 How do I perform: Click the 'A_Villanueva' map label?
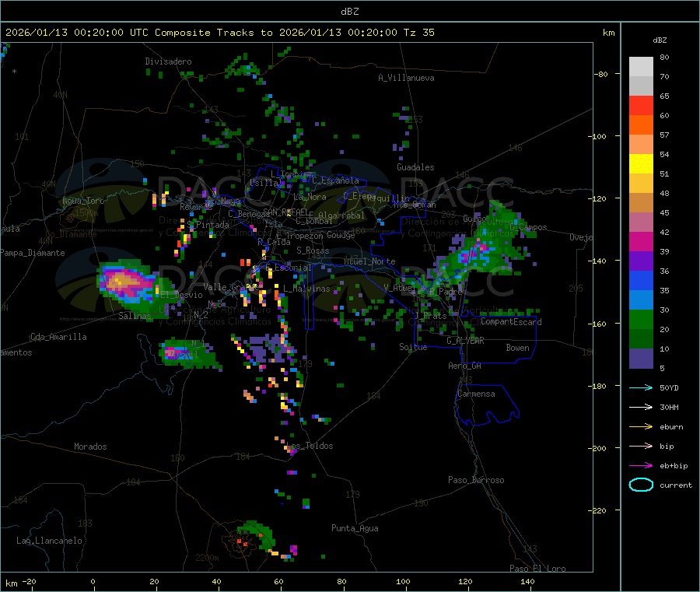point(406,78)
